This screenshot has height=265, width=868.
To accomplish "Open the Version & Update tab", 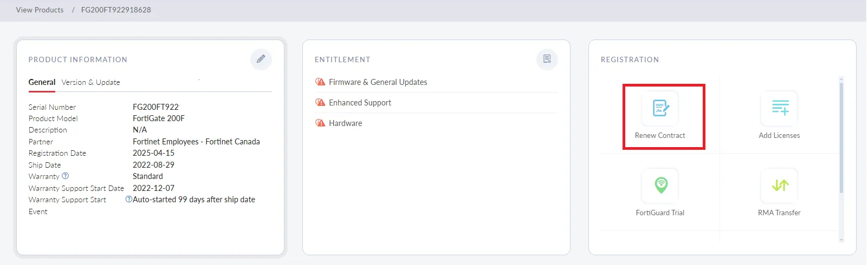I will (x=90, y=82).
